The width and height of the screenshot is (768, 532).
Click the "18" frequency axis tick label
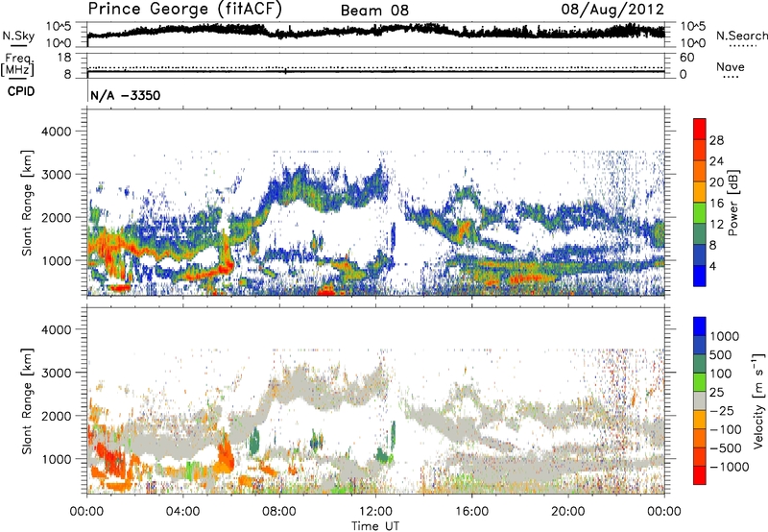63,58
